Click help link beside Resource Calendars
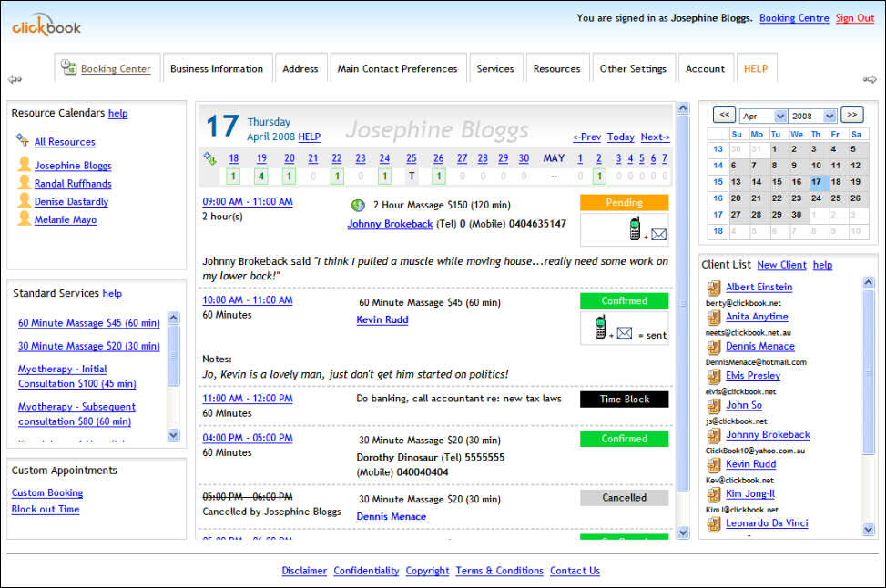 point(117,114)
